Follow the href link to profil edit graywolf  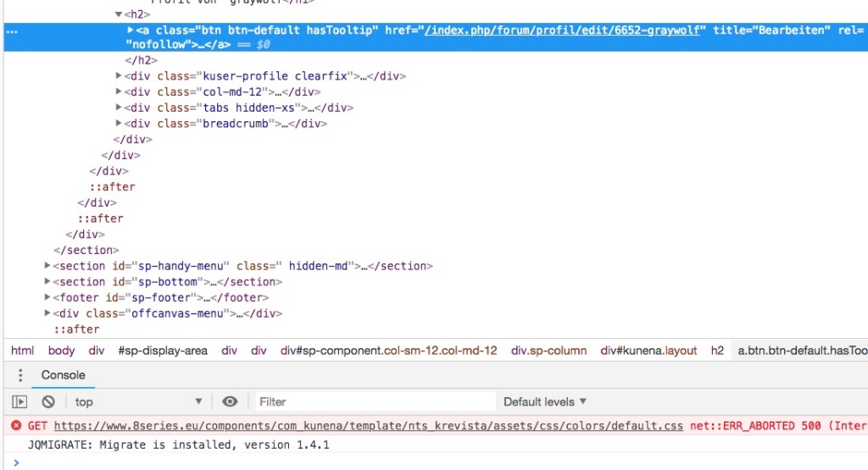[x=565, y=30]
